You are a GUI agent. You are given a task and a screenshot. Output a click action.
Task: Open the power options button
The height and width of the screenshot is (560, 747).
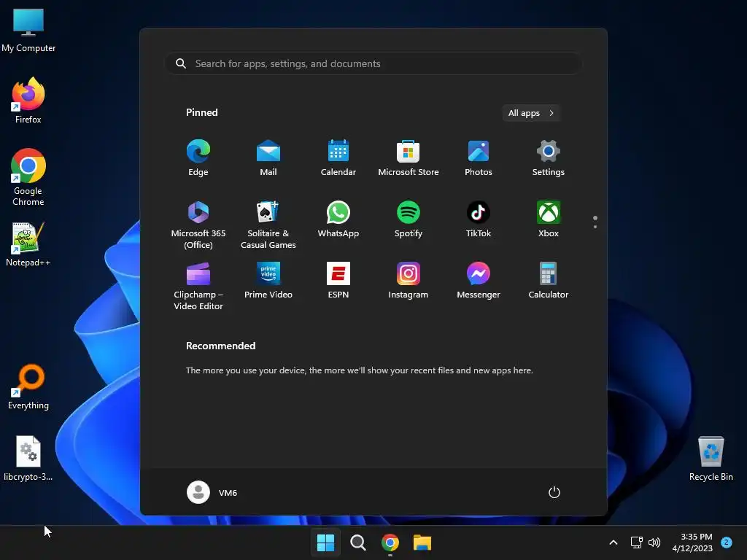click(554, 492)
